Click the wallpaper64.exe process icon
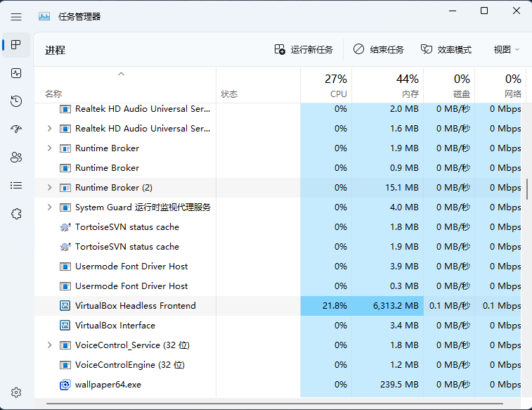This screenshot has width=532, height=410. (x=65, y=385)
